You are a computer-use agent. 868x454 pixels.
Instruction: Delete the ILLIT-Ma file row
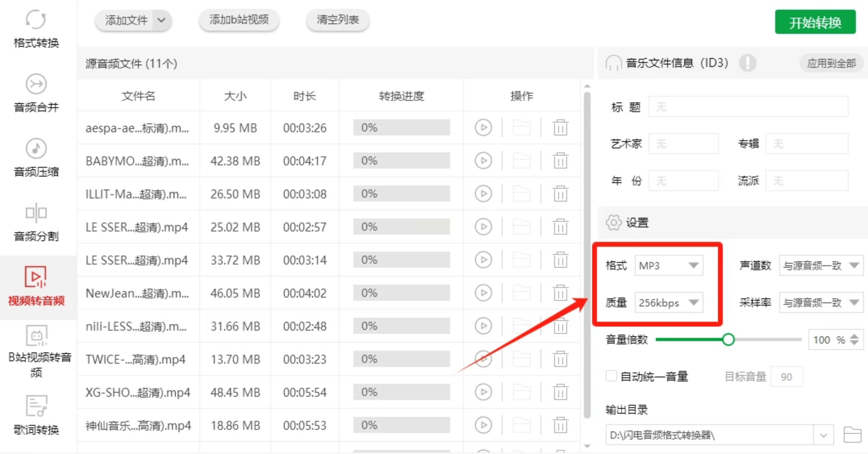point(560,194)
